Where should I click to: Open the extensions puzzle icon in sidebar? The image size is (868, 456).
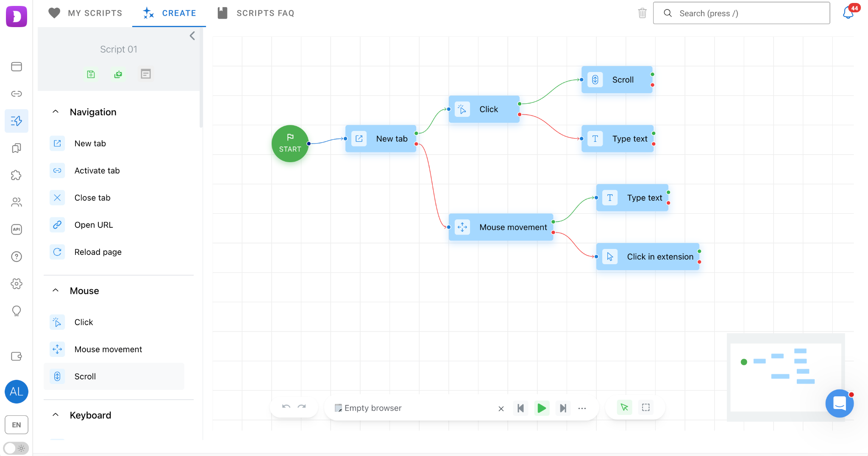click(16, 175)
